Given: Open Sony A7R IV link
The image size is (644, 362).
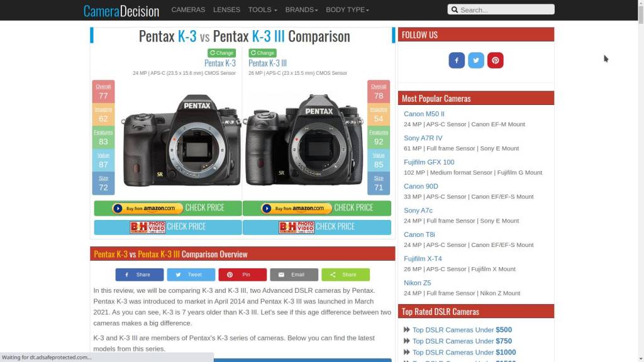Looking at the screenshot, I should (423, 138).
